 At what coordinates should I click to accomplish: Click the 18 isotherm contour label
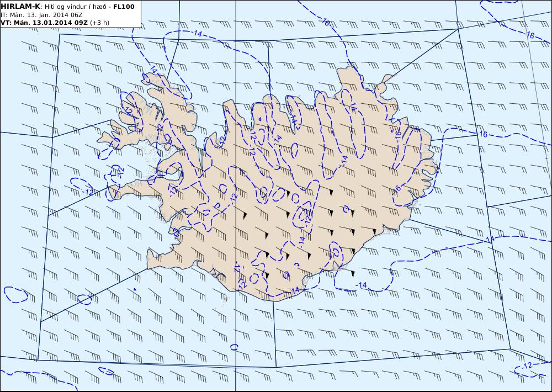click(530, 35)
